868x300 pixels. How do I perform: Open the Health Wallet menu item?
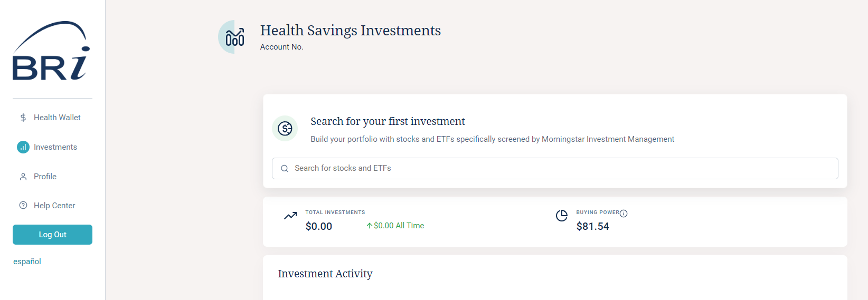point(57,118)
